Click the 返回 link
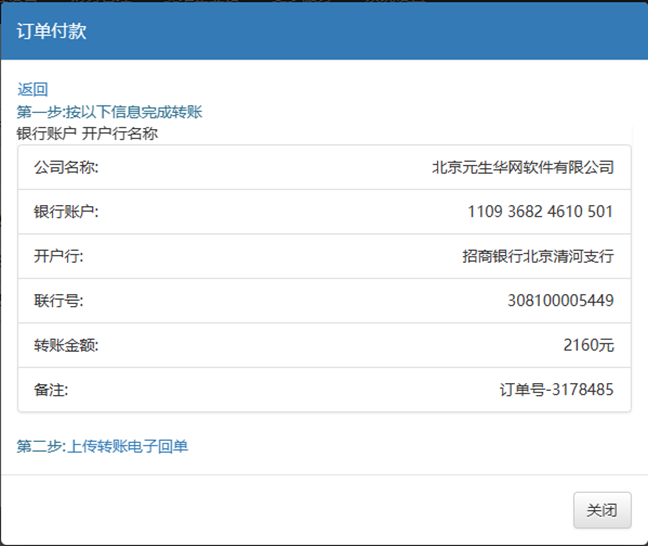648x546 pixels. coord(32,90)
